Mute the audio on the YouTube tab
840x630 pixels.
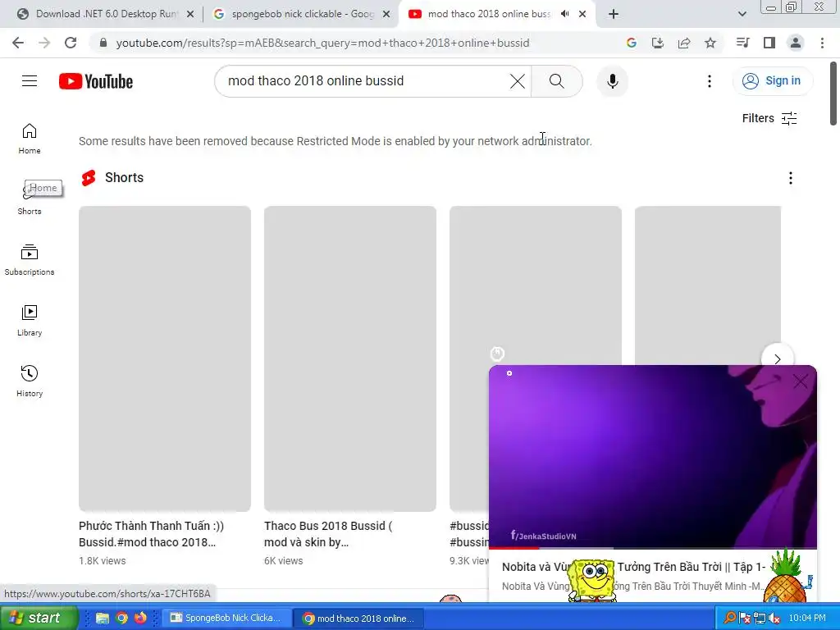(564, 14)
